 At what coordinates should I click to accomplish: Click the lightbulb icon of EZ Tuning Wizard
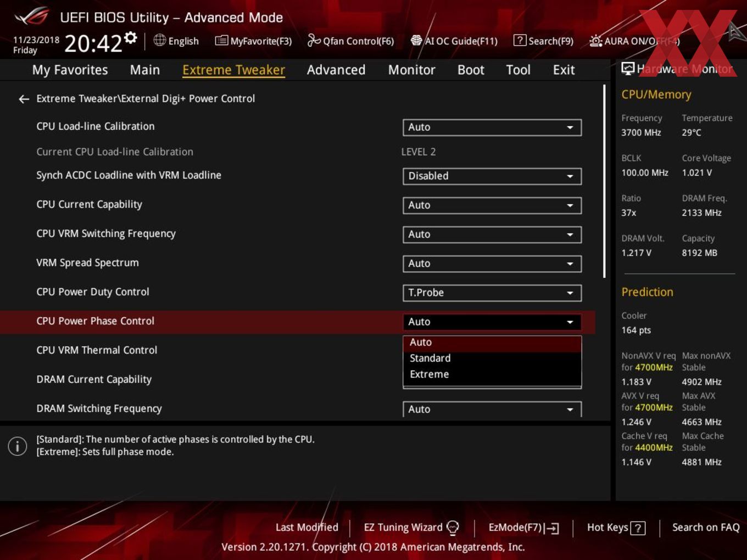point(453,528)
